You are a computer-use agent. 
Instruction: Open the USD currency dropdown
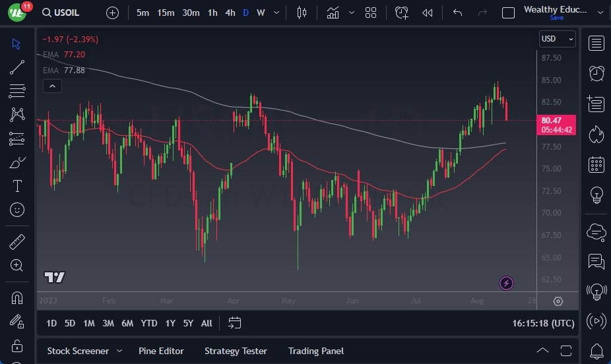click(557, 39)
